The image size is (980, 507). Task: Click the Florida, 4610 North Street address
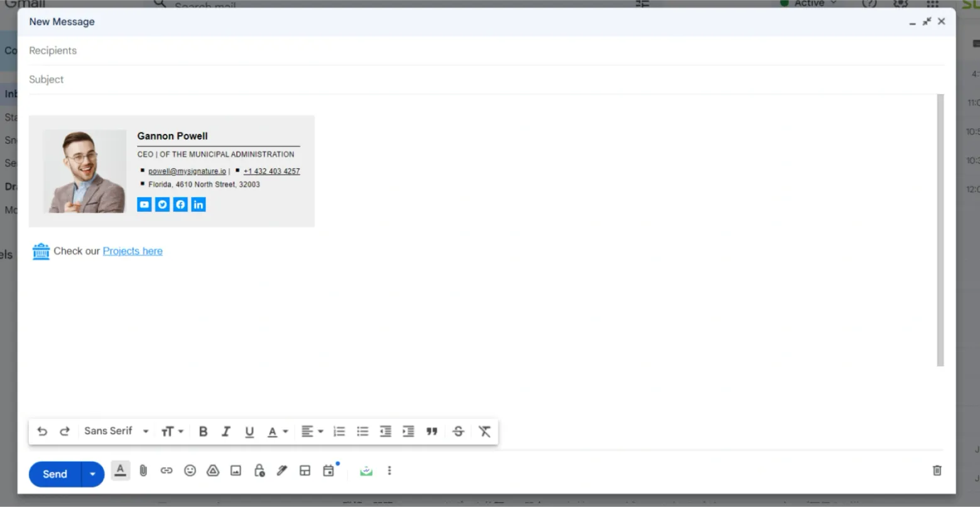[204, 185]
